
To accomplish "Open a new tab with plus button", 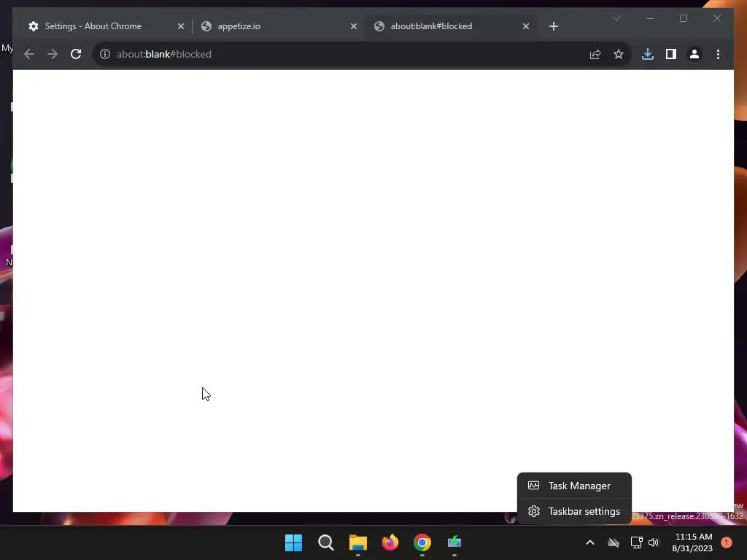I will coord(553,26).
